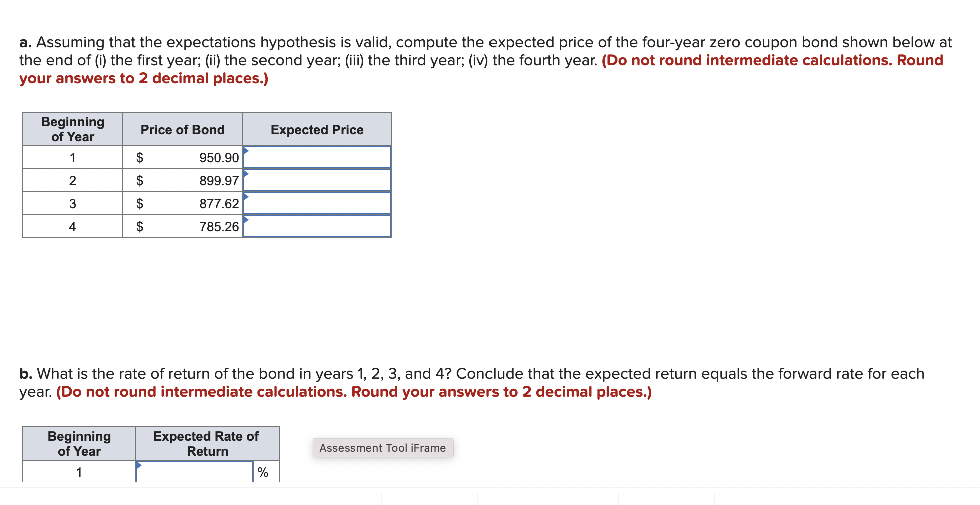The height and width of the screenshot is (505, 980).
Task: Click the Beginning of Year header in part a table
Action: tap(72, 129)
